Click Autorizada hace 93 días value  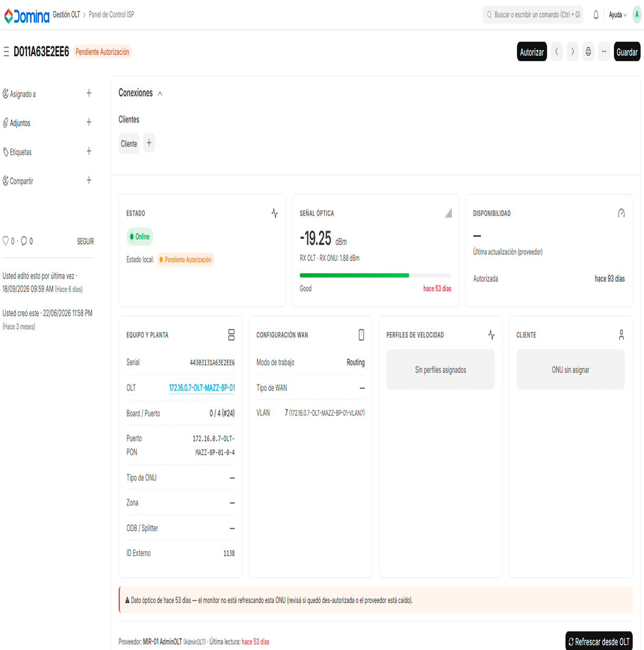pyautogui.click(x=610, y=279)
